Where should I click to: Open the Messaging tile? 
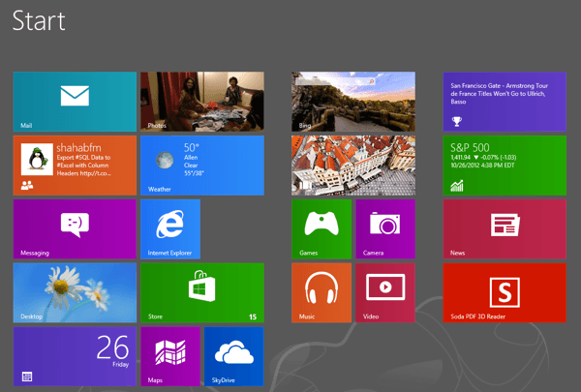click(75, 228)
